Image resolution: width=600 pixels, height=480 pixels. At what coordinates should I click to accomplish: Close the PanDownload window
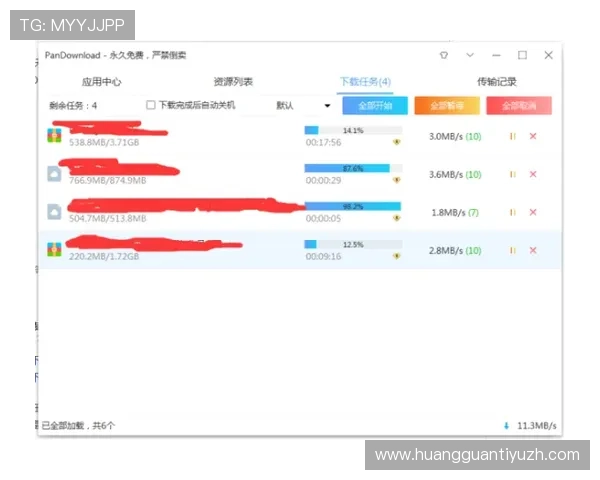click(548, 55)
